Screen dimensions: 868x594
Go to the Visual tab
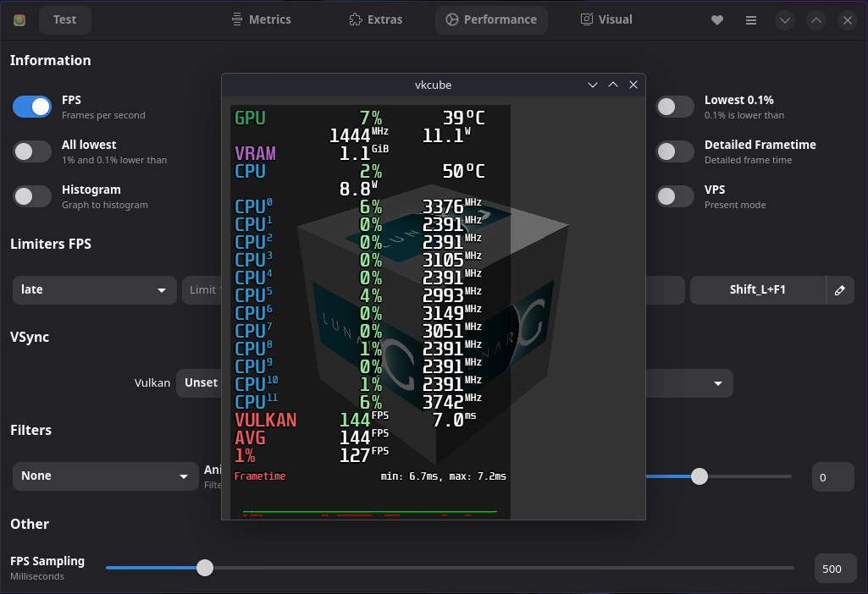606,20
